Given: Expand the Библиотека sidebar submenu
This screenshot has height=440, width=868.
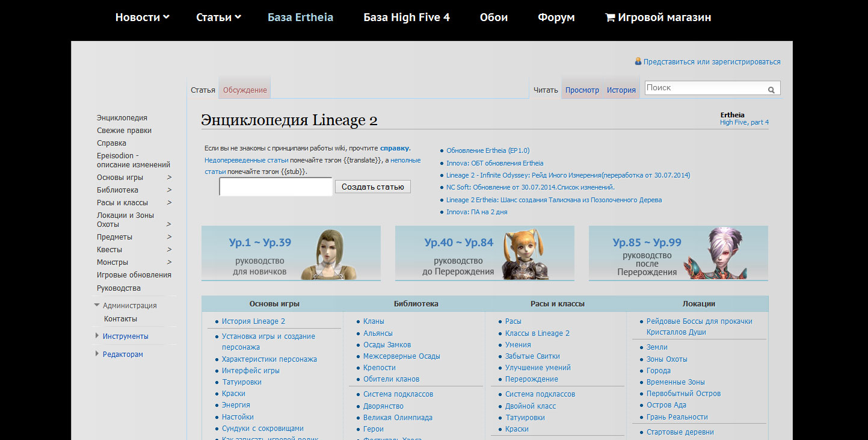Looking at the screenshot, I should 170,190.
